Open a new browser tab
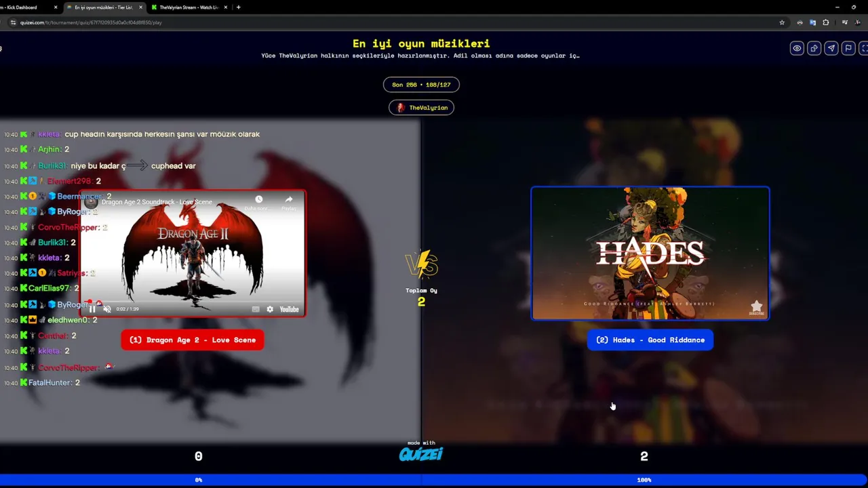The height and width of the screenshot is (488, 868). (238, 7)
